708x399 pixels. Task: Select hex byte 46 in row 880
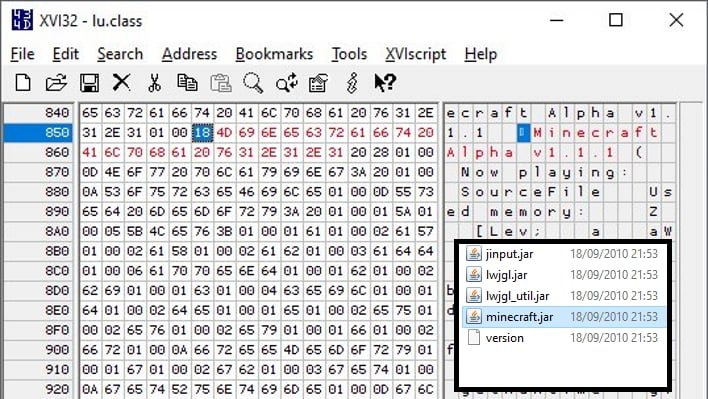coord(247,192)
